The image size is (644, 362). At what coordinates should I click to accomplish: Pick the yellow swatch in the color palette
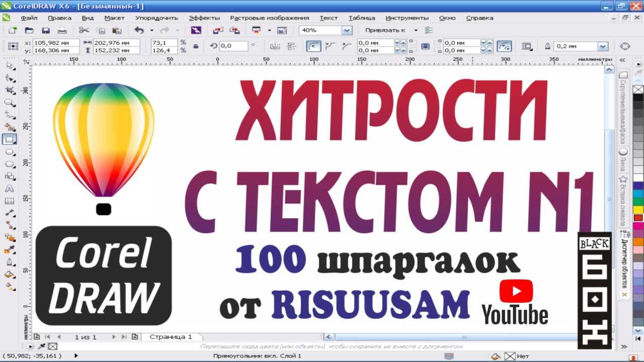click(638, 210)
